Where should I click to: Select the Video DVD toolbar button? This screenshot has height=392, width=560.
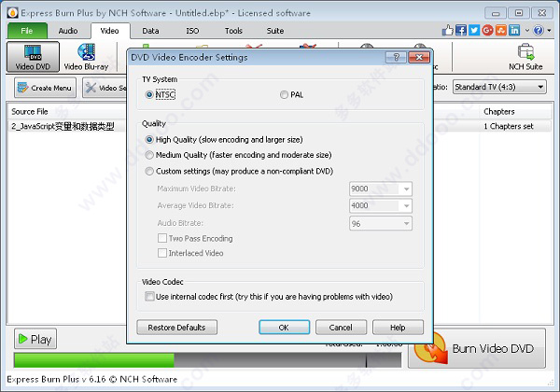pos(33,57)
